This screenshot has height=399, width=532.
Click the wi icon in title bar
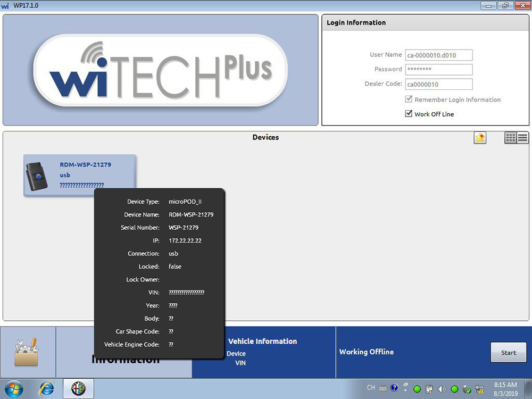5,6
